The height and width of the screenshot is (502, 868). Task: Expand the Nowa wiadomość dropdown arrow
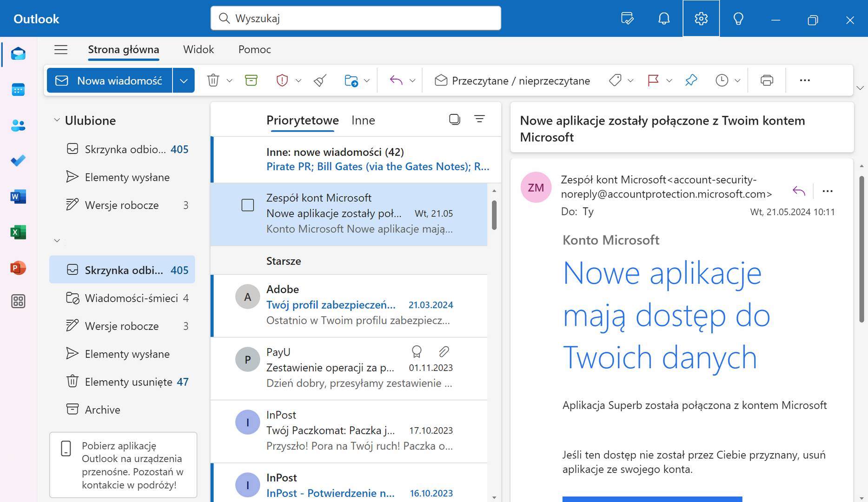(x=184, y=80)
